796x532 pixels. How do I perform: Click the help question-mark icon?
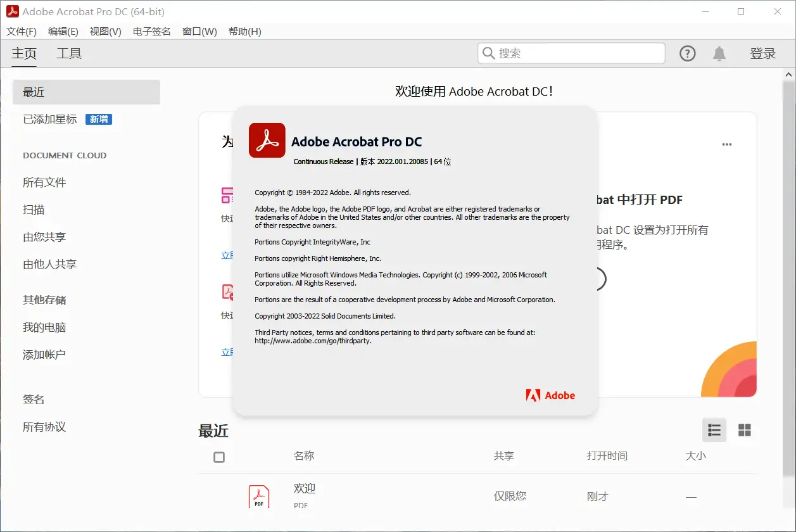[688, 53]
